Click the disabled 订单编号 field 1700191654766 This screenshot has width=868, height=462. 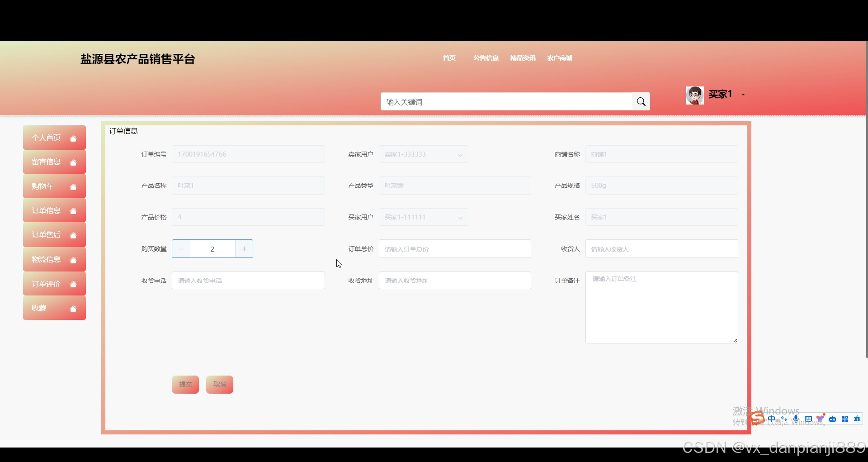[248, 154]
